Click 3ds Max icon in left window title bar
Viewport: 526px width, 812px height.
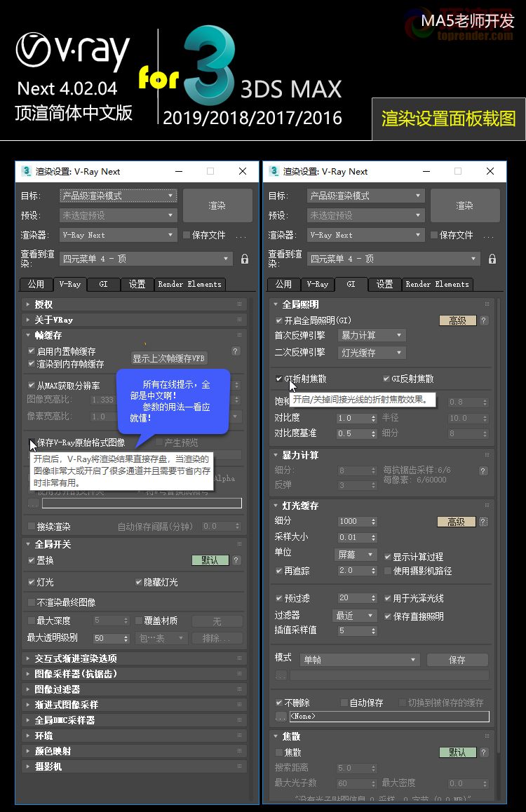[27, 171]
